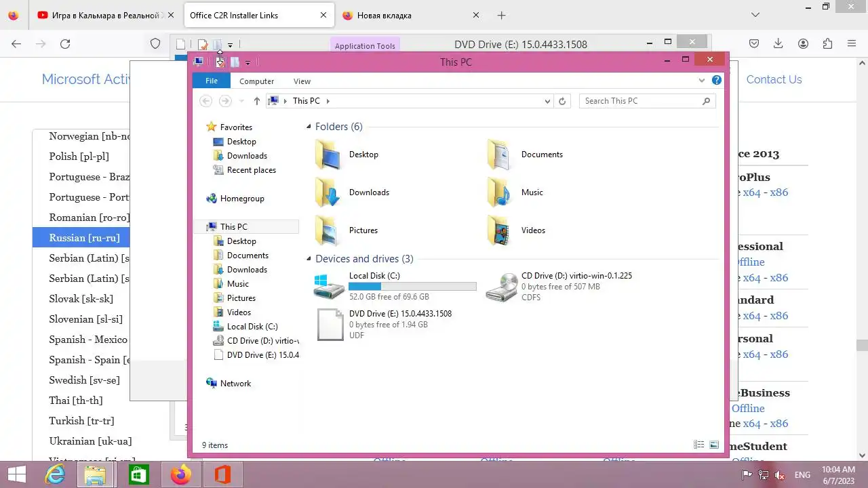
Task: Click the Refresh button beside the address bar
Action: (x=561, y=101)
